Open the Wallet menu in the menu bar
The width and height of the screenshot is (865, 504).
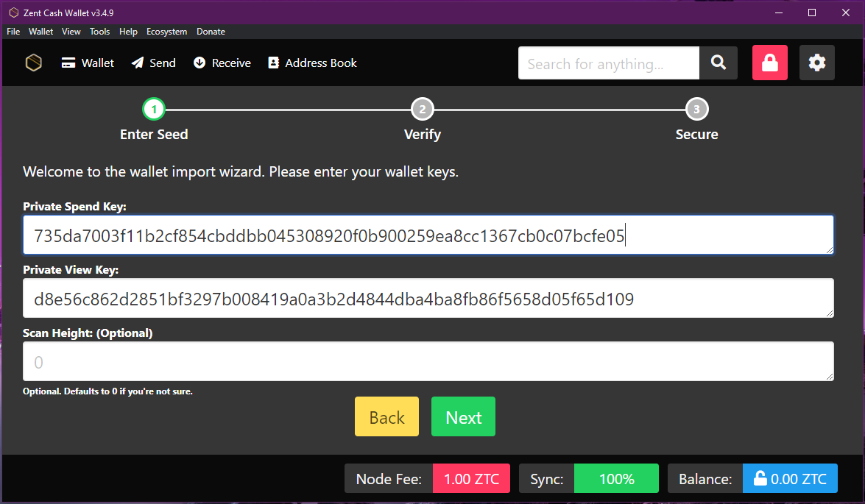click(x=40, y=32)
